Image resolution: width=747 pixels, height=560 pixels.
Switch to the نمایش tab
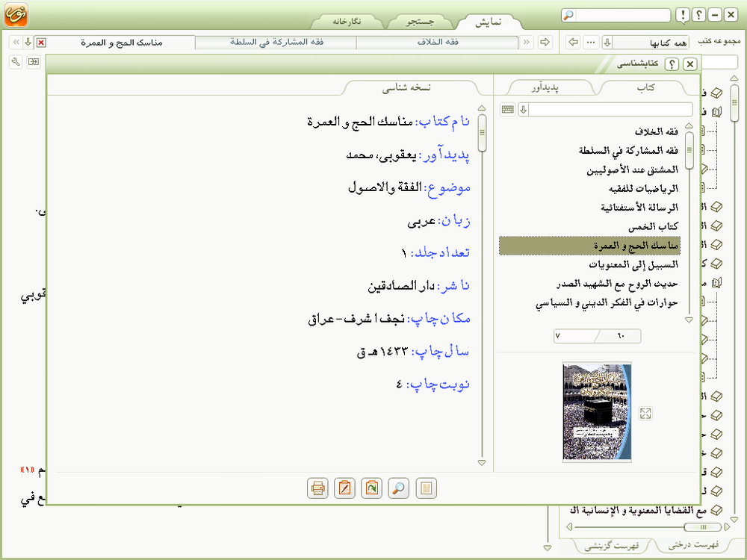tap(488, 22)
